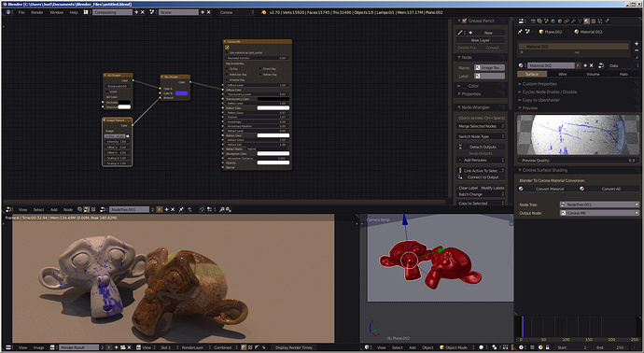Click Occluded black color swatch in AO Shader

pyautogui.click(x=124, y=102)
